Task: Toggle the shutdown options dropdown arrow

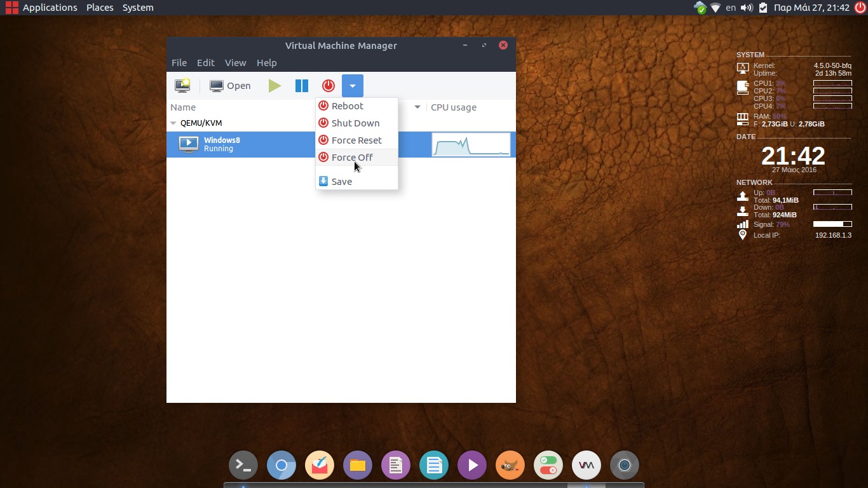Action: [x=352, y=86]
